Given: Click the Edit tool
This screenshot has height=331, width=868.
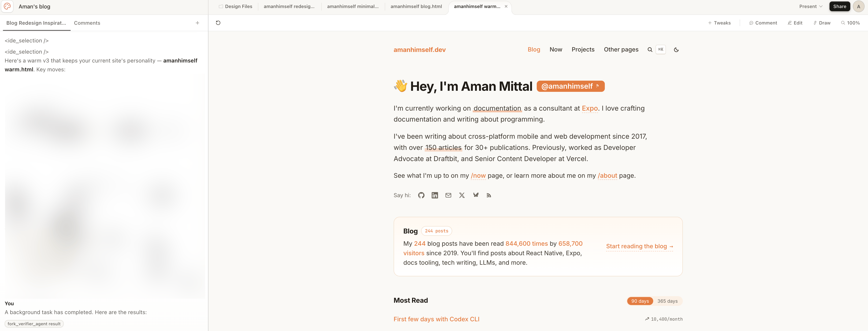Looking at the screenshot, I should tap(795, 23).
